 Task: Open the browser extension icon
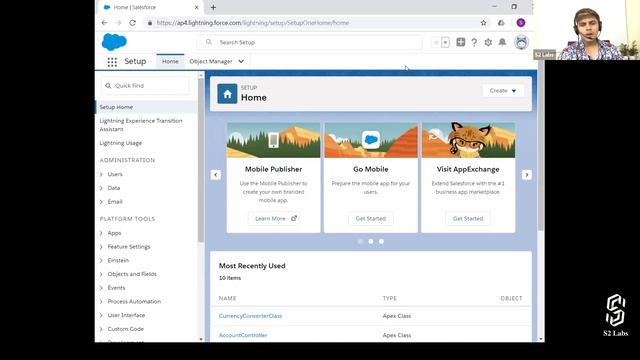[501, 23]
